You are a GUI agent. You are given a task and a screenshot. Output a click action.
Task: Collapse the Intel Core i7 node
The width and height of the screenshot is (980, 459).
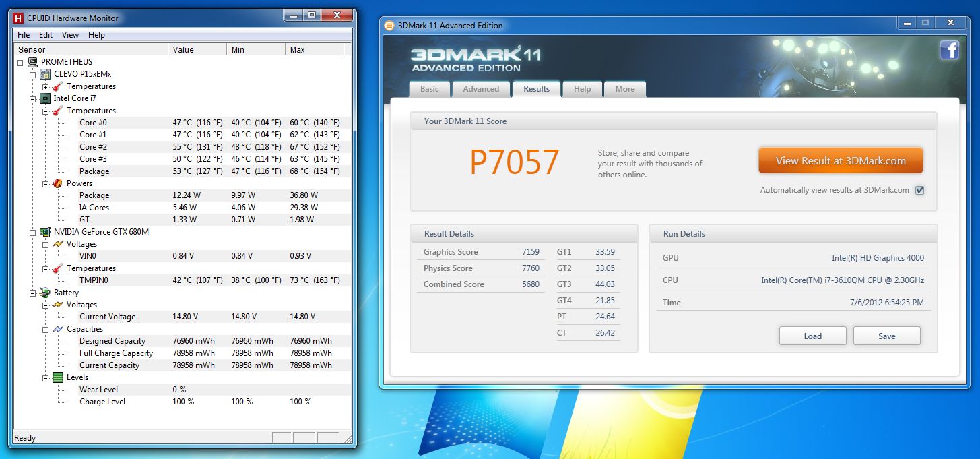(33, 98)
